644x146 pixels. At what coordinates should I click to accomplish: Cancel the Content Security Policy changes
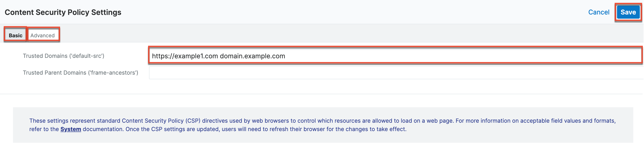[x=599, y=12]
